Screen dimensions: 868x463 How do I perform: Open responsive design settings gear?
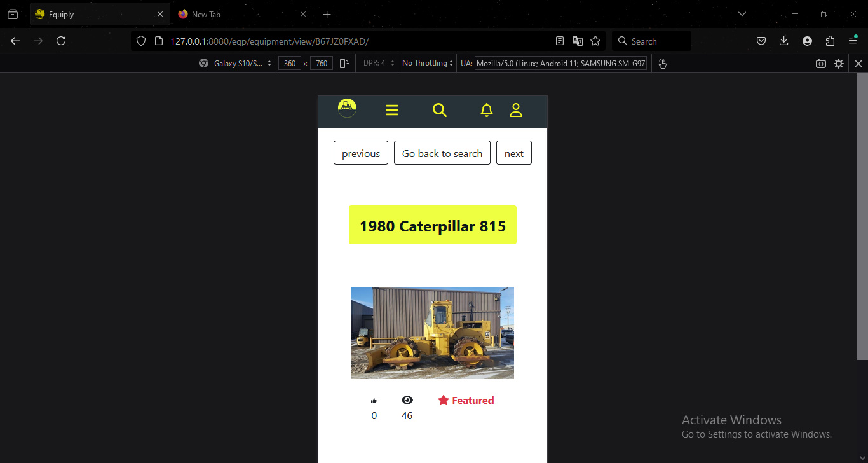(839, 64)
